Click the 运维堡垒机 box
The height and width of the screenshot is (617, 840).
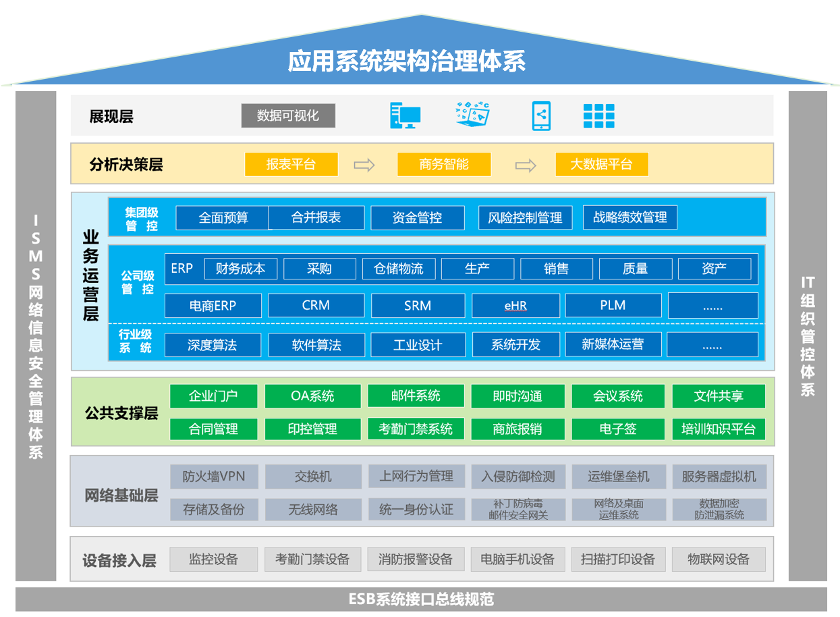click(619, 477)
